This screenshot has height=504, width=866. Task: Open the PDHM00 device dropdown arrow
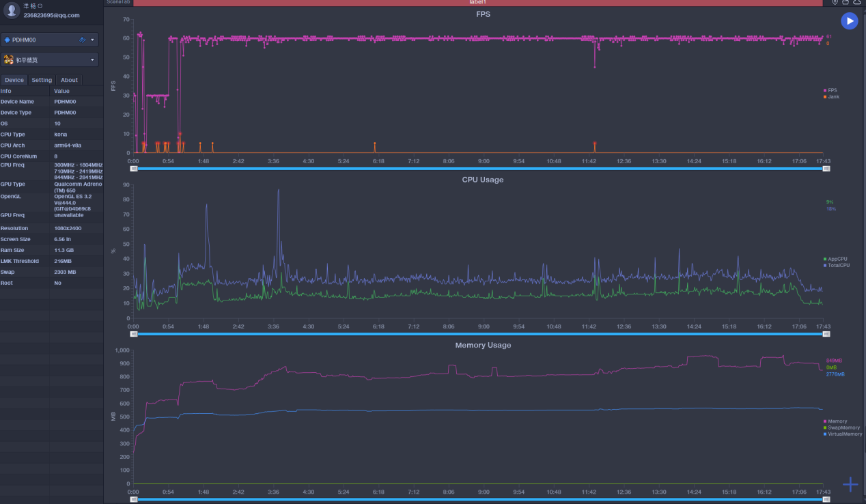click(92, 40)
